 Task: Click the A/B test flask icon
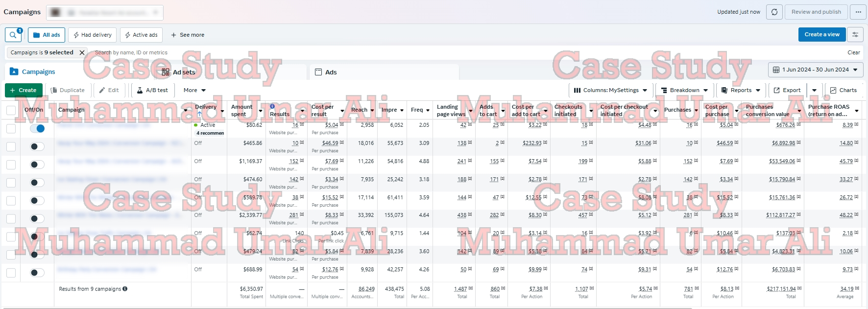click(140, 90)
